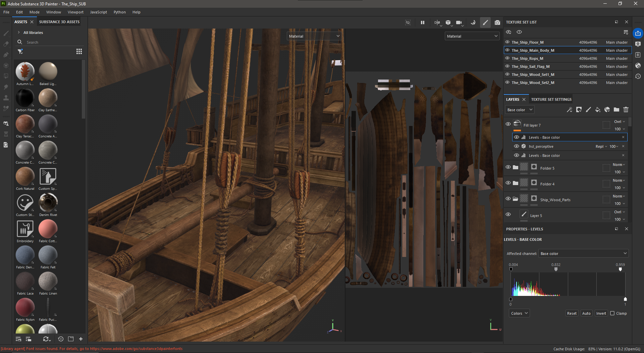Close the Properties - Levels panel
Viewport: 644px width, 353px height.
[626, 229]
